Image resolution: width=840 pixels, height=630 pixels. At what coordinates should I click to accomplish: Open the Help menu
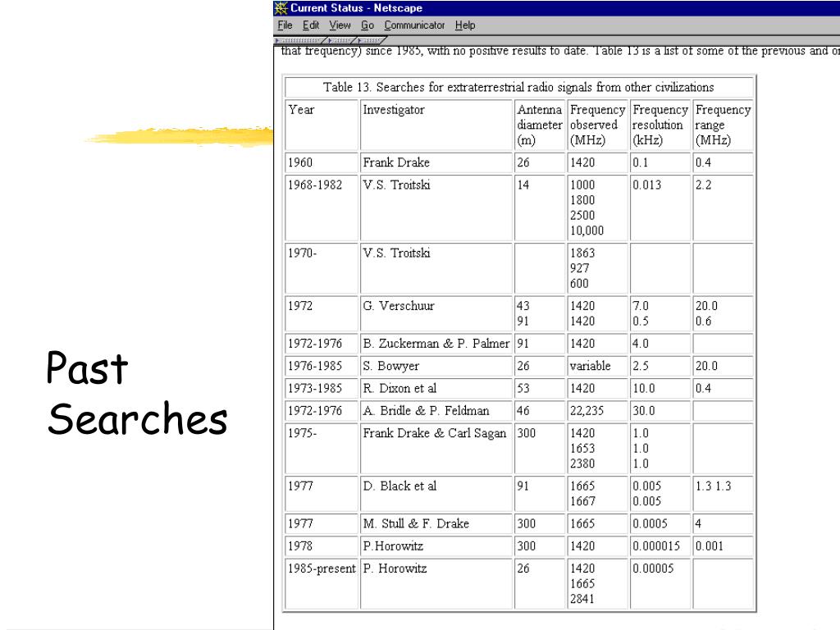(x=465, y=25)
